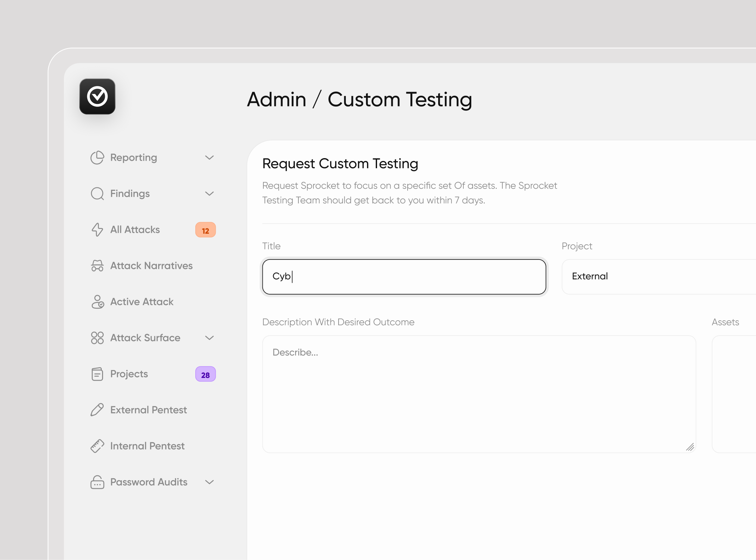Screen dimensions: 756x560
Task: Click the purple 28 badge on Projects
Action: 205,374
